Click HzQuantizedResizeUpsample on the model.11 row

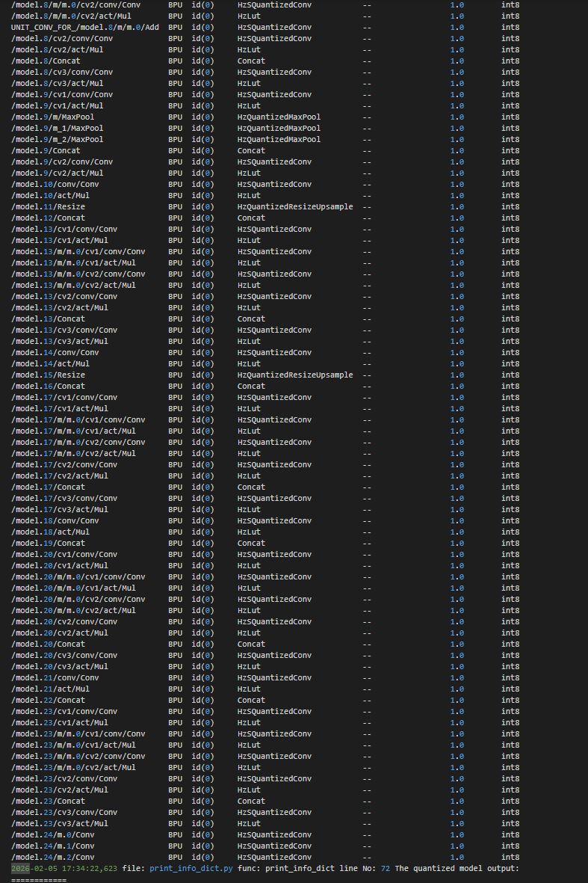[295, 206]
